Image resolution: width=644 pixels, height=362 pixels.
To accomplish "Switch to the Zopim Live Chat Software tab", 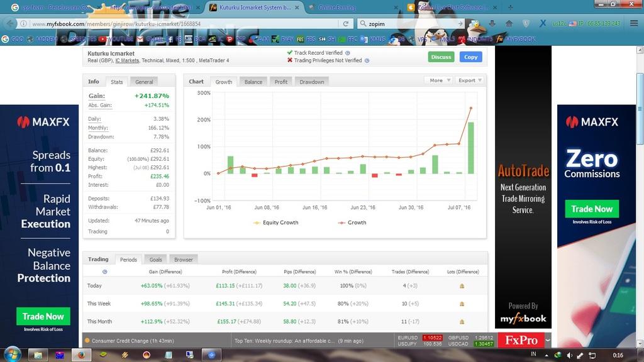I will pyautogui.click(x=452, y=8).
